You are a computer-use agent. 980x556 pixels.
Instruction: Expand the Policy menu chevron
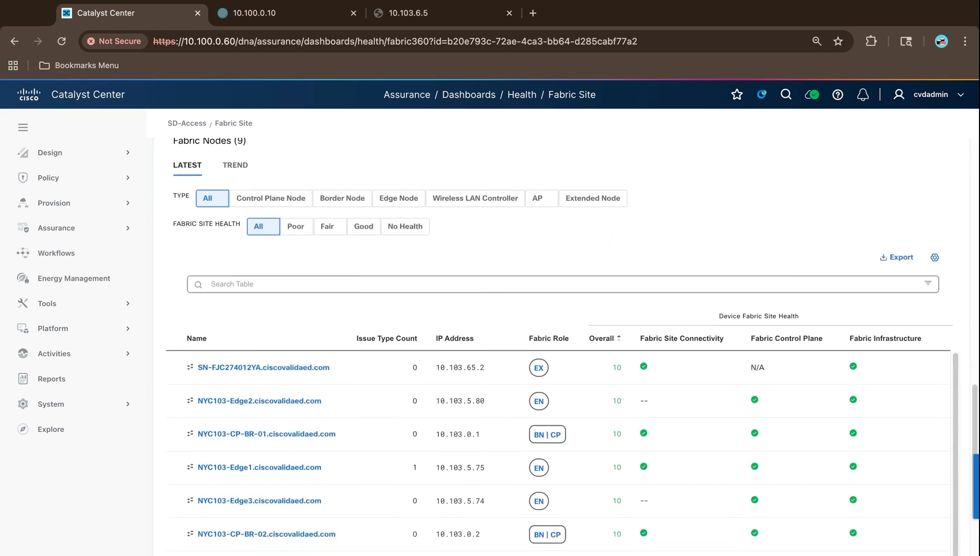coord(128,178)
